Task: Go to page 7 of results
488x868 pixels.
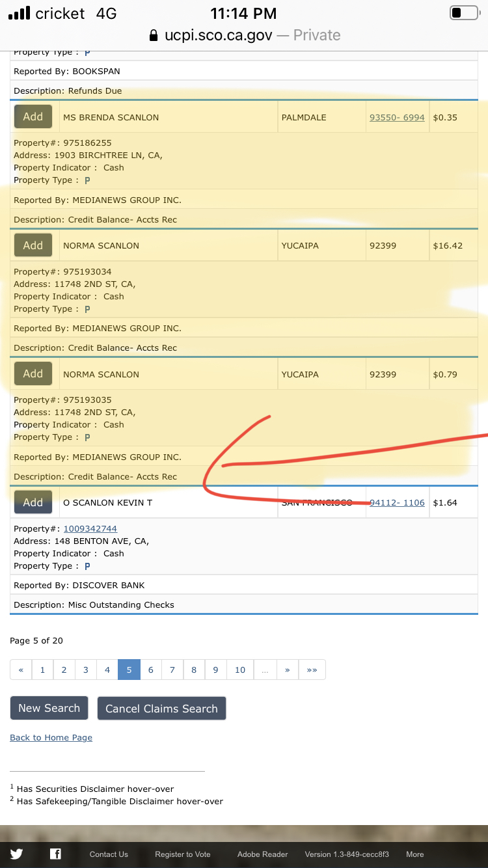Action: click(172, 670)
